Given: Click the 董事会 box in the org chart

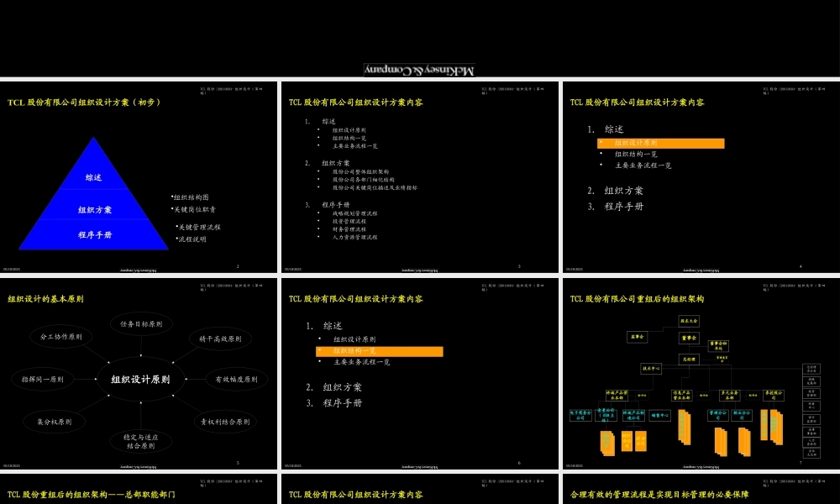Looking at the screenshot, I should click(x=689, y=338).
